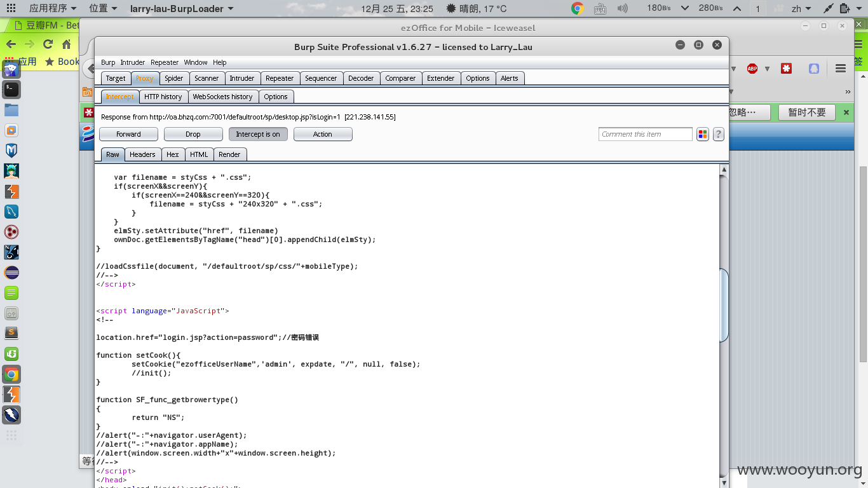Launch Google Chrome from the dock
Image resolution: width=868 pixels, height=488 pixels.
pyautogui.click(x=11, y=374)
